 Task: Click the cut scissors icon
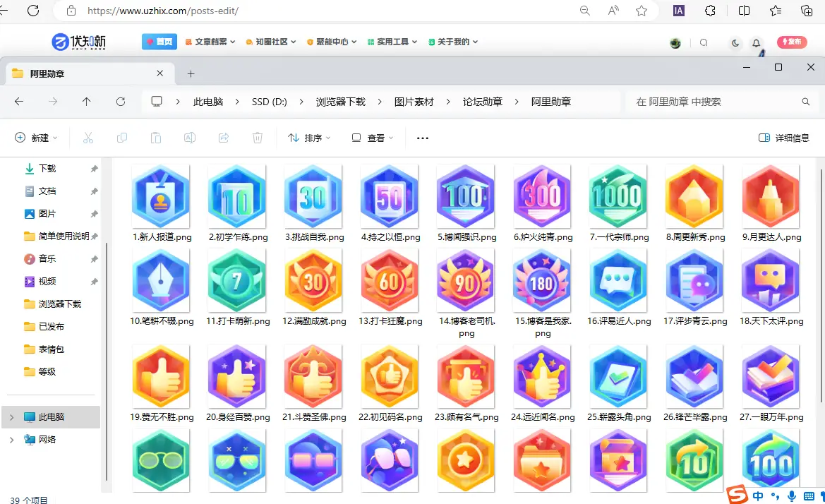pos(88,138)
